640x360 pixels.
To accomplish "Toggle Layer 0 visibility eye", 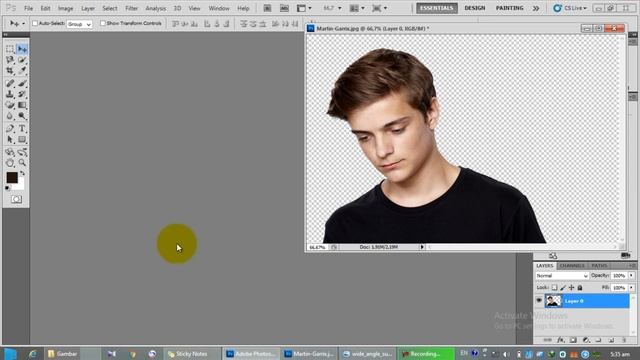I will point(539,301).
